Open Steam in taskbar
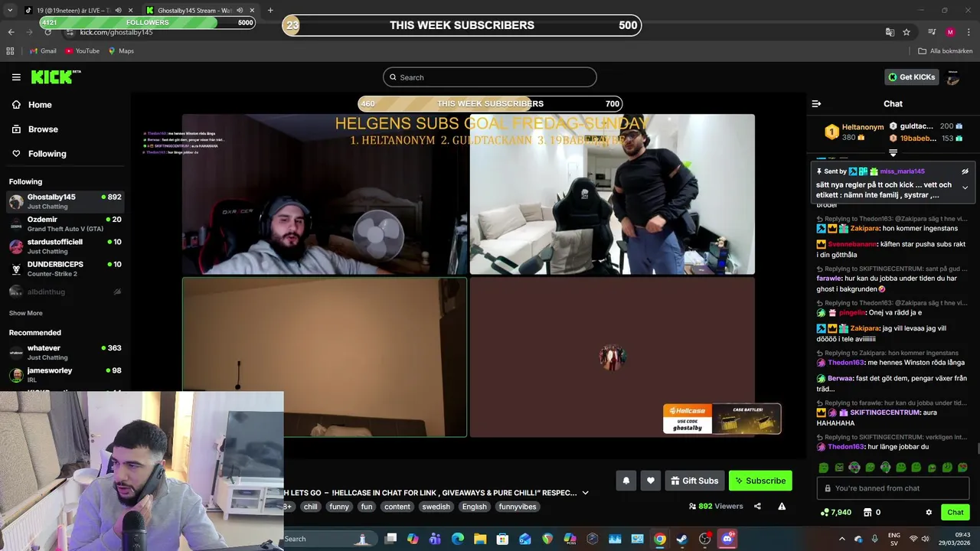Viewport: 980px width, 551px height. pos(682,539)
